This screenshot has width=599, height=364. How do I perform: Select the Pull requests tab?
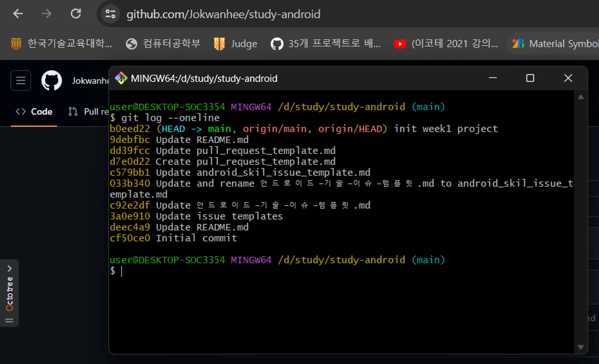[88, 112]
